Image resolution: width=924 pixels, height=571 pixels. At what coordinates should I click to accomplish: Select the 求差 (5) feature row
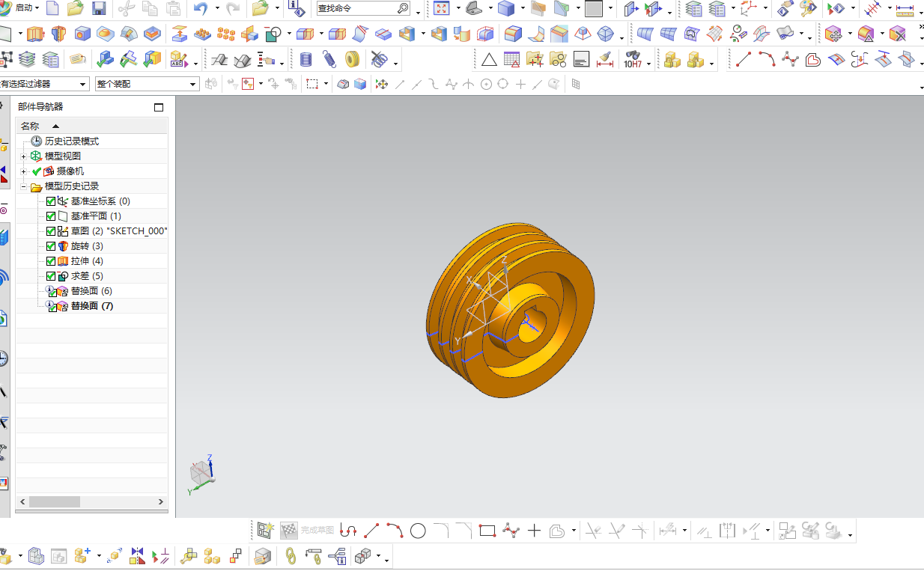click(x=87, y=276)
